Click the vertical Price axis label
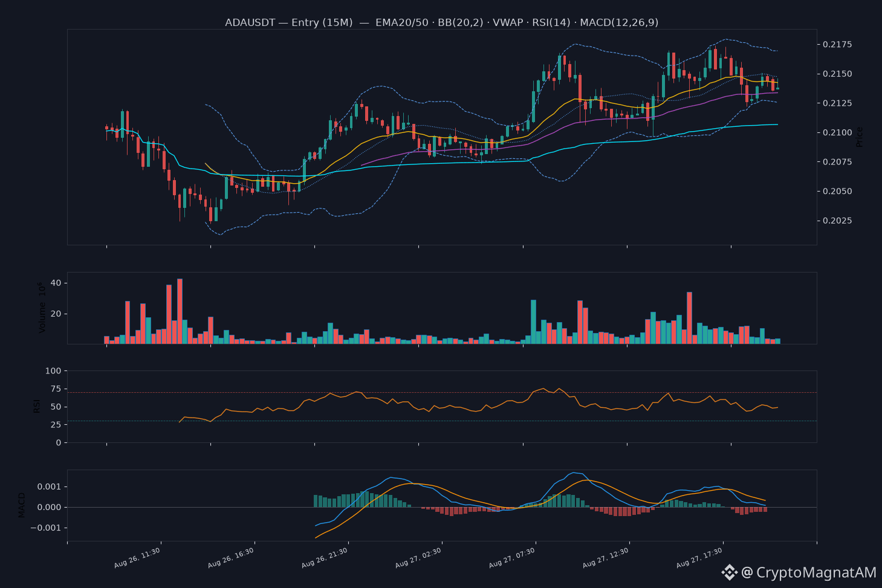Viewport: 882px width, 588px height. pos(860,137)
